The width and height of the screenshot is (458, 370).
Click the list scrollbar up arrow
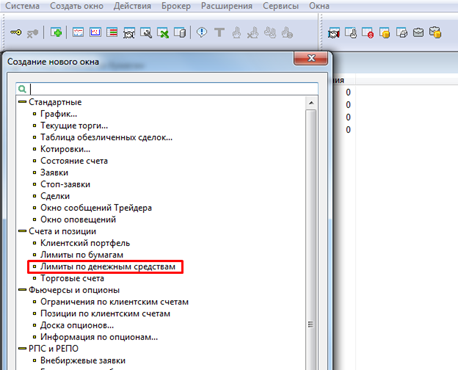click(311, 103)
